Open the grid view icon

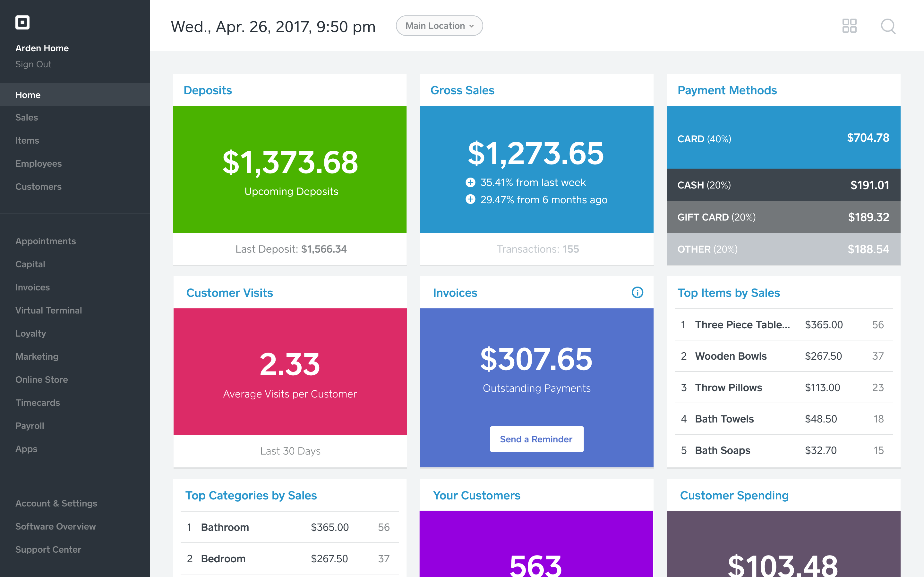point(849,26)
